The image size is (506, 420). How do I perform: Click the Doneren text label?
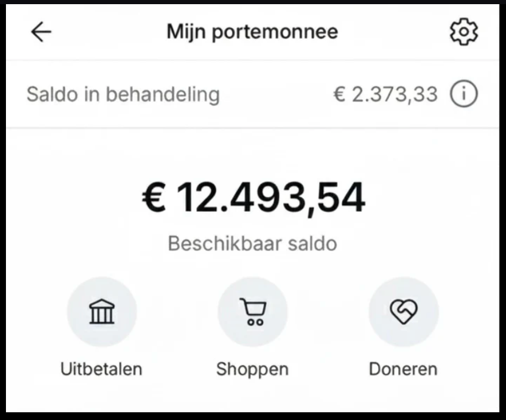coord(403,369)
